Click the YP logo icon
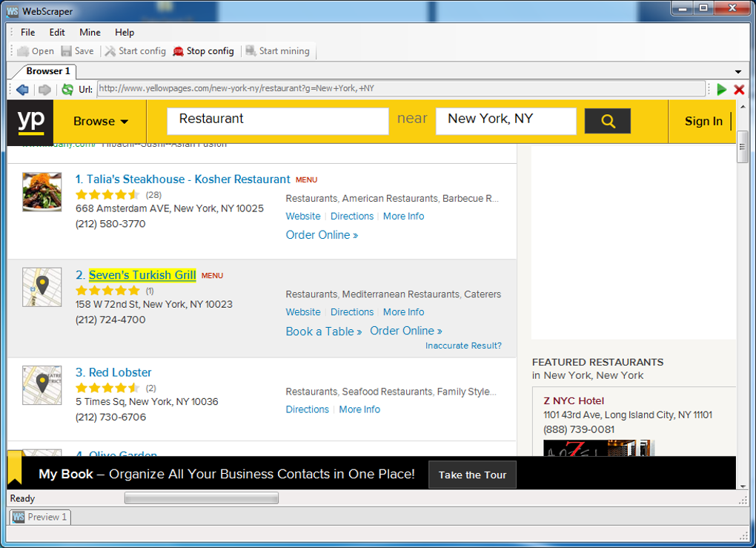This screenshot has width=756, height=548. (30, 121)
